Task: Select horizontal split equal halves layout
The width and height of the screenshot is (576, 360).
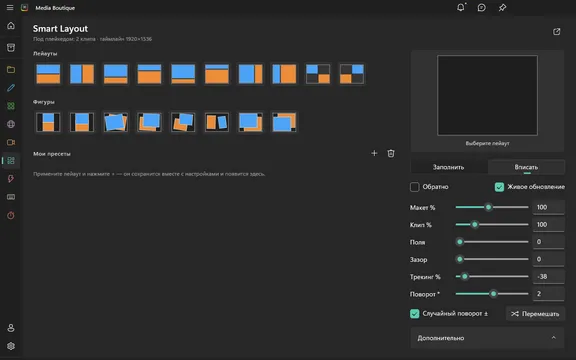Action: [48, 74]
